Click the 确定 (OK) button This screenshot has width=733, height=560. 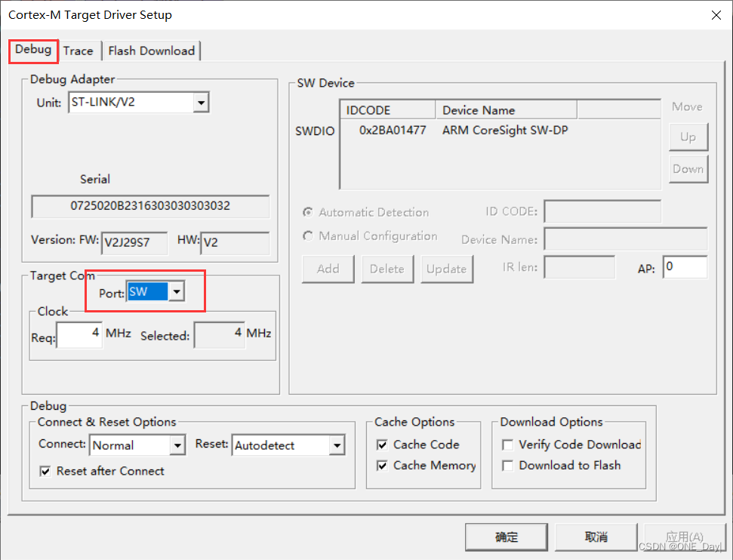(507, 537)
